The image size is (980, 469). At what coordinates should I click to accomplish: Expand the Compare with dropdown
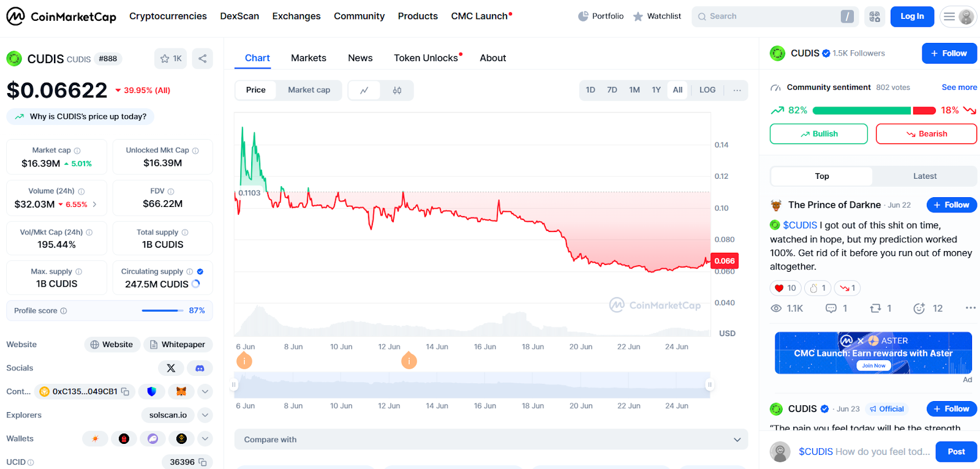[x=491, y=440]
